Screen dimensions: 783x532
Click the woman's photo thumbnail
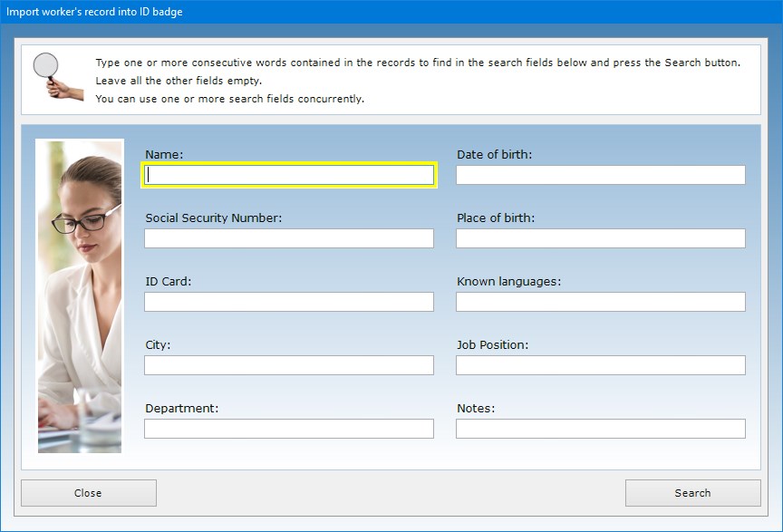click(x=80, y=295)
